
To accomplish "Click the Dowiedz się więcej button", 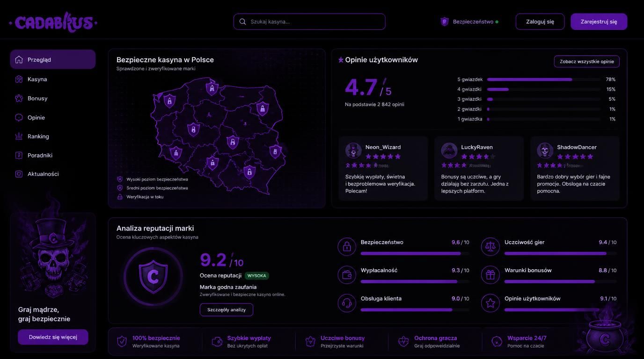I will [x=53, y=337].
